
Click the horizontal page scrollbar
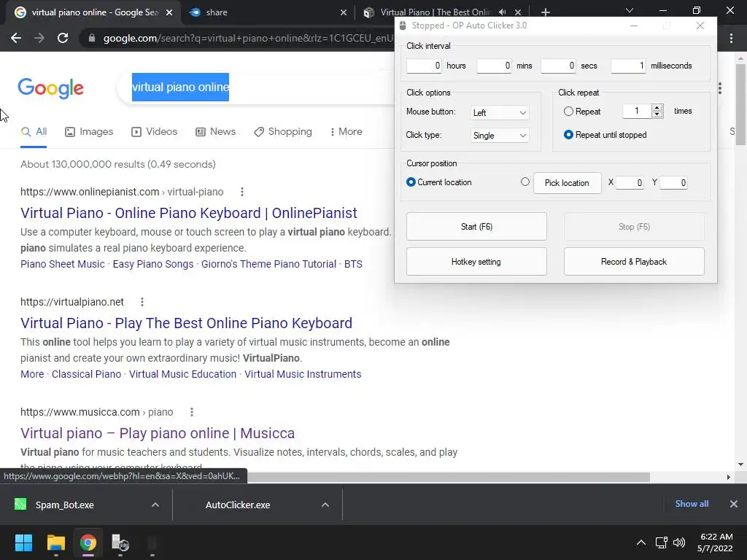pyautogui.click(x=448, y=477)
